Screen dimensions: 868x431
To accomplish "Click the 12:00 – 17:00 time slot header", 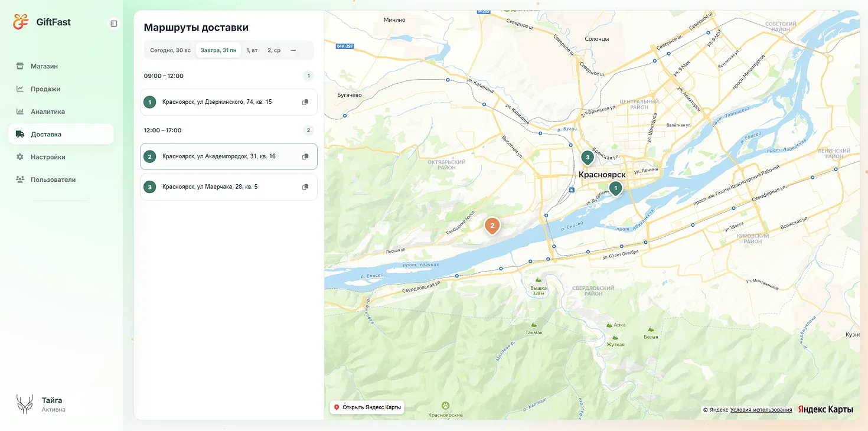I will tap(163, 130).
